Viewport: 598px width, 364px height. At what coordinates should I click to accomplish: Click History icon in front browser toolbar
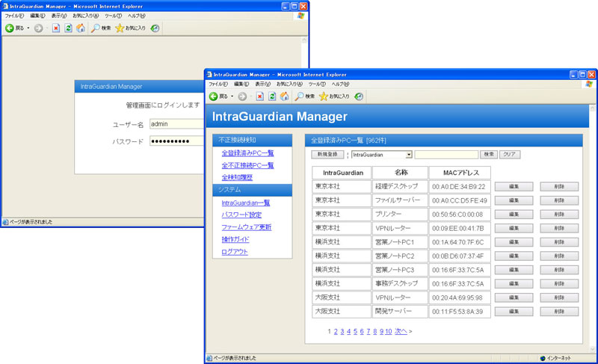[359, 96]
